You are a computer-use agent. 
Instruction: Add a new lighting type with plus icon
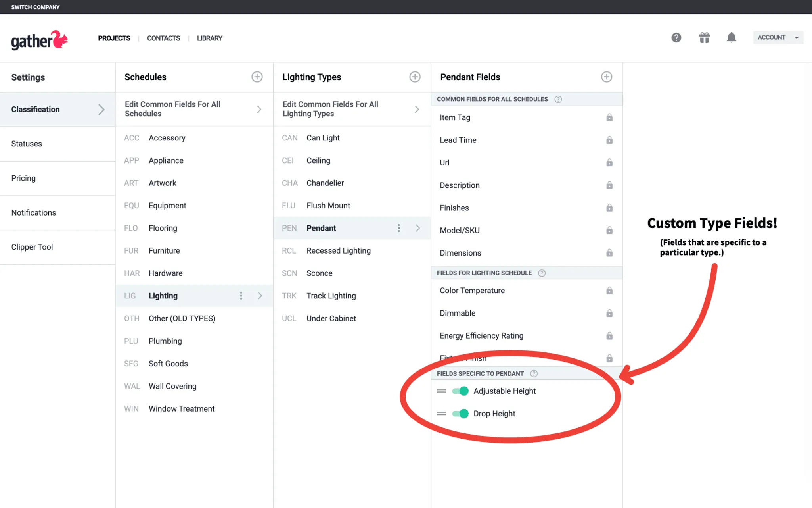[x=415, y=77]
